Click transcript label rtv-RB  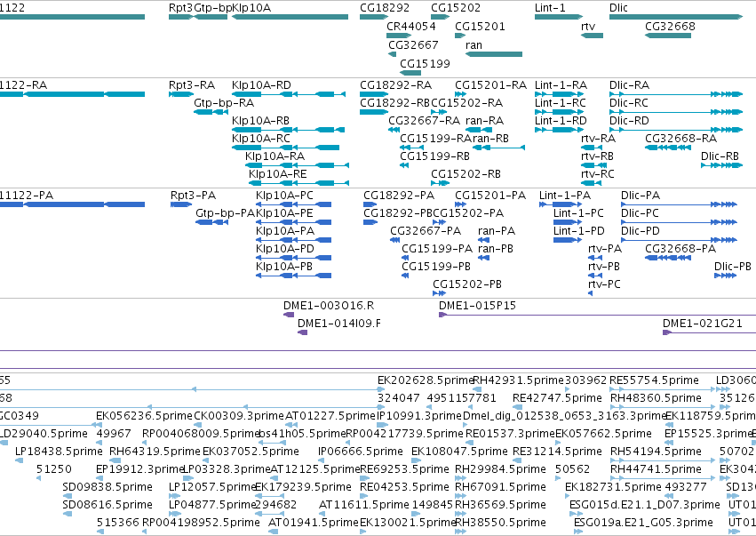[x=597, y=156]
